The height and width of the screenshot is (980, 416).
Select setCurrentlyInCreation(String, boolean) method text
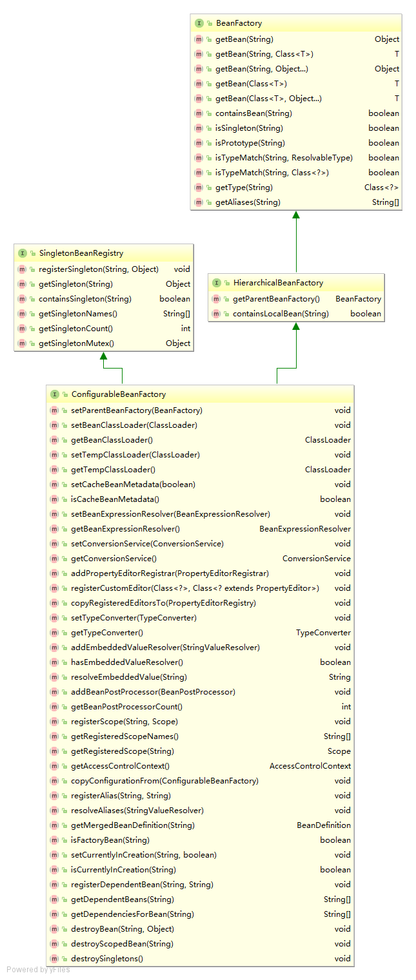coord(144,855)
